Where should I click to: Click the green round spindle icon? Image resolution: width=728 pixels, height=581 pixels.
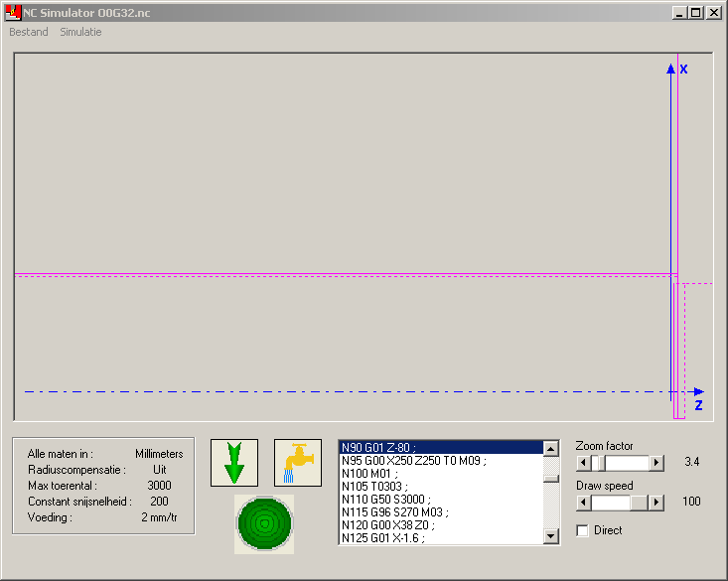click(x=264, y=523)
